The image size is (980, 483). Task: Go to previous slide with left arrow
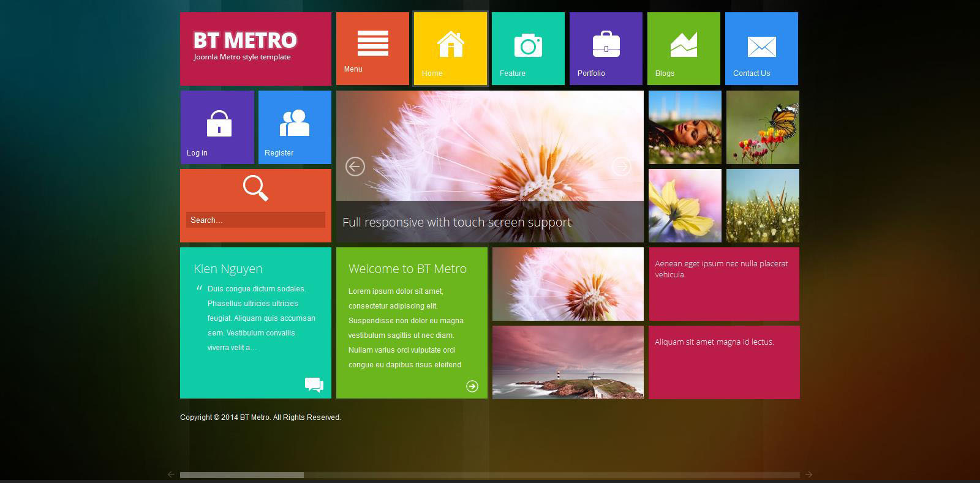(355, 167)
